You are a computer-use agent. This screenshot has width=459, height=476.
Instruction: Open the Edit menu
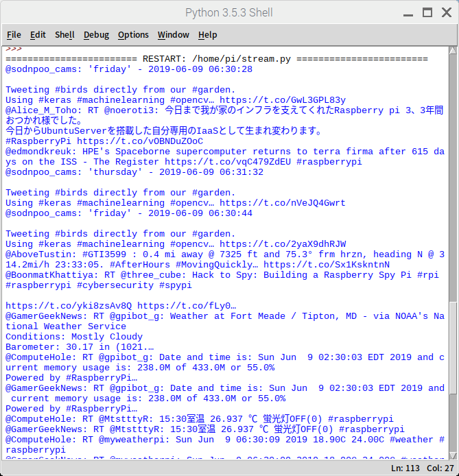pos(38,35)
